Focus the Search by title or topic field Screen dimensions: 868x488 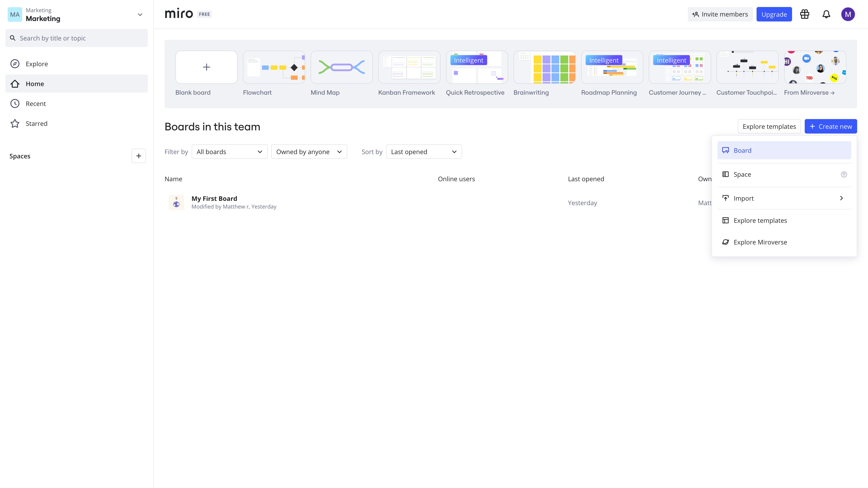tap(76, 38)
